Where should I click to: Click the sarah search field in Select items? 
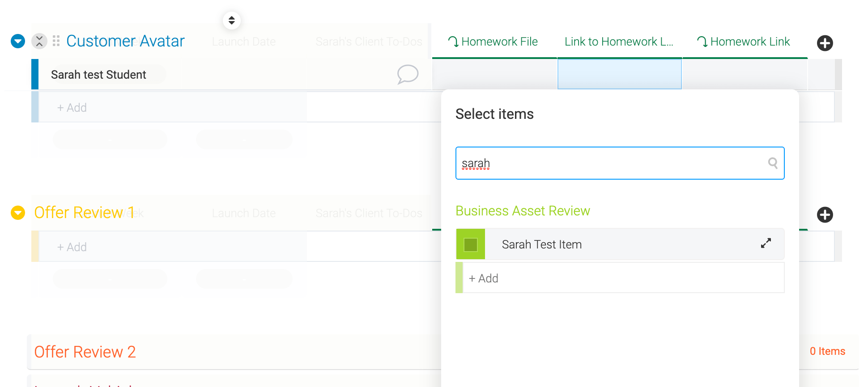(620, 163)
